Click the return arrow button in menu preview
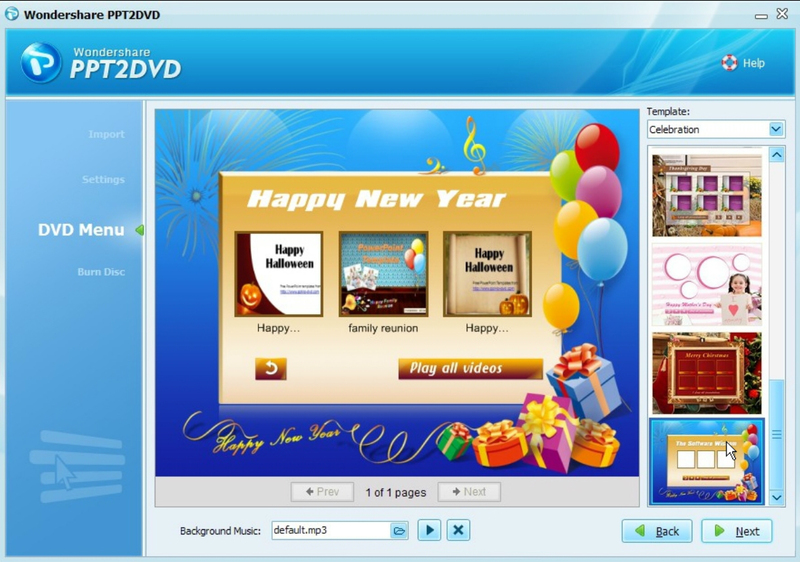Screen dimensions: 800x562 click(271, 368)
